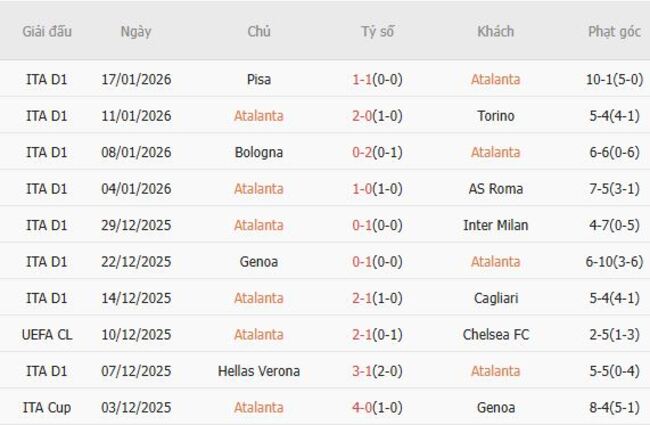The height and width of the screenshot is (425, 650).
Task: Click AS Roma in the Khách column
Action: [x=495, y=189]
